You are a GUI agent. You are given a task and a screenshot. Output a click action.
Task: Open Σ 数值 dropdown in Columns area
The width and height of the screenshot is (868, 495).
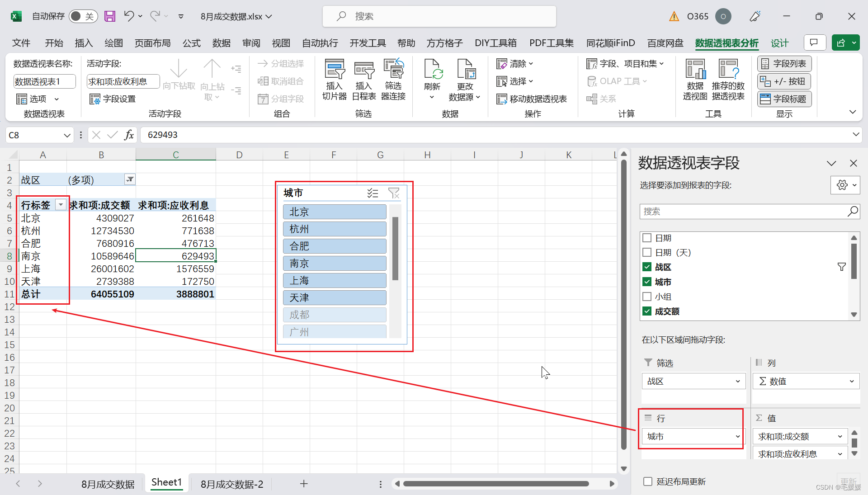852,381
